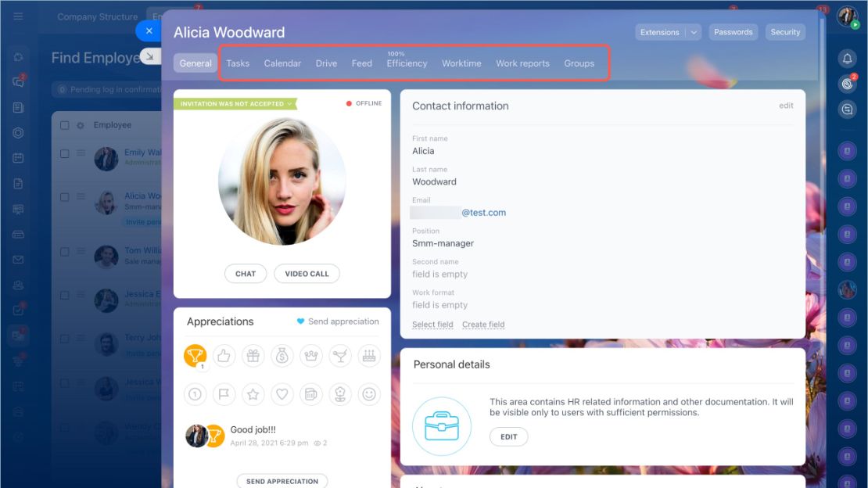The width and height of the screenshot is (868, 488).
Task: Pick the gift box appreciation icon
Action: tap(253, 356)
